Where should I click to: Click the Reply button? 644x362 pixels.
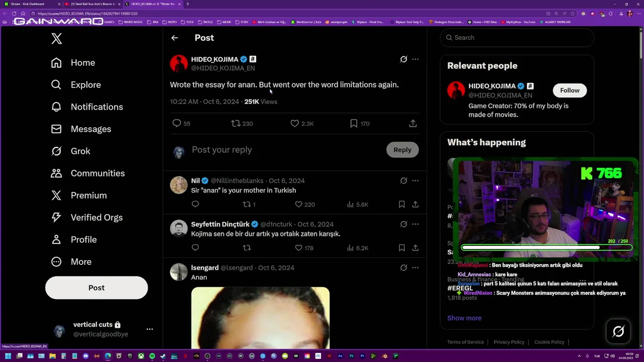(402, 150)
